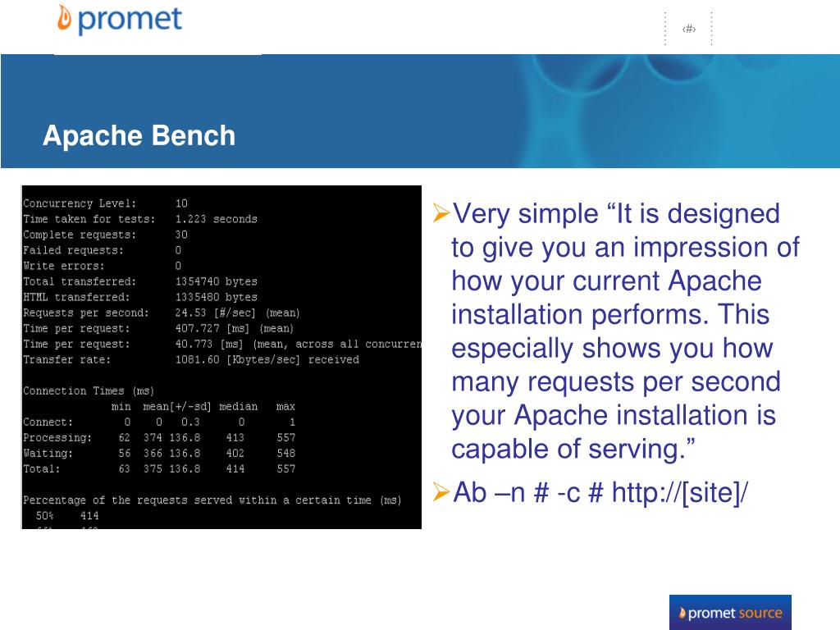Click 'Transfer rate: 1081.60' line

191,359
